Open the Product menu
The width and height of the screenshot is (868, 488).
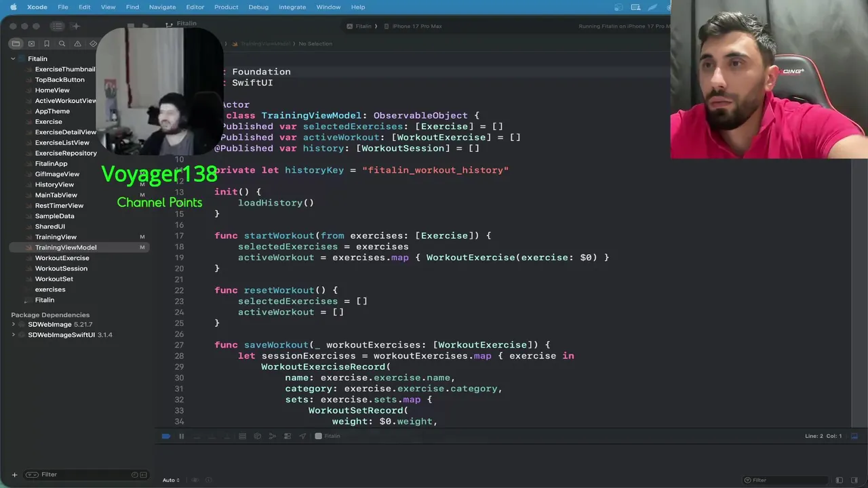(x=226, y=7)
